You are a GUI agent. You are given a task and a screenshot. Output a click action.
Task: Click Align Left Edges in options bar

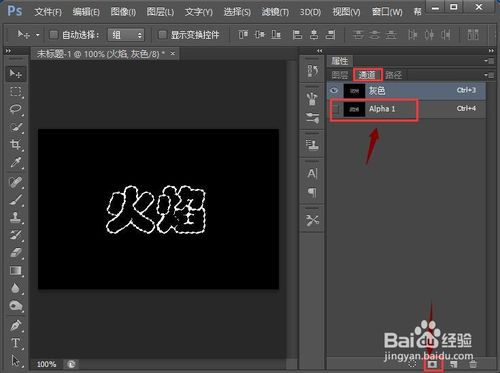[x=297, y=34]
